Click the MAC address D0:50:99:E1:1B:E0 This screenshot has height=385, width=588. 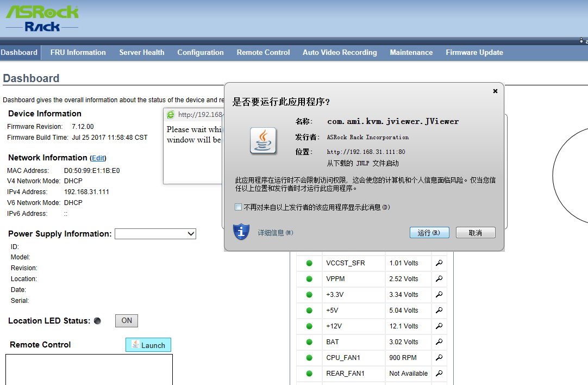coord(92,171)
